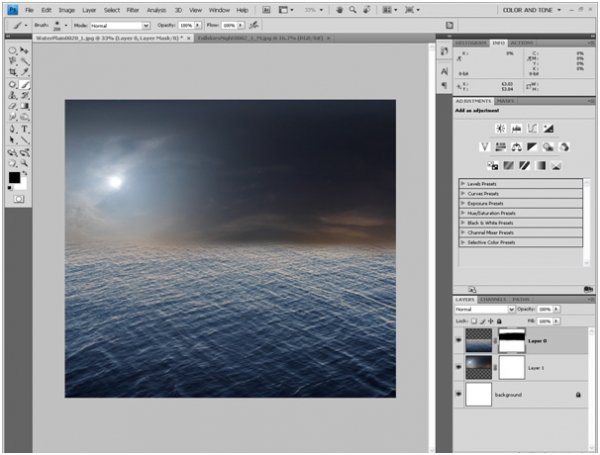Open the Layer menu
Screen dimensions: 600x455
click(89, 10)
